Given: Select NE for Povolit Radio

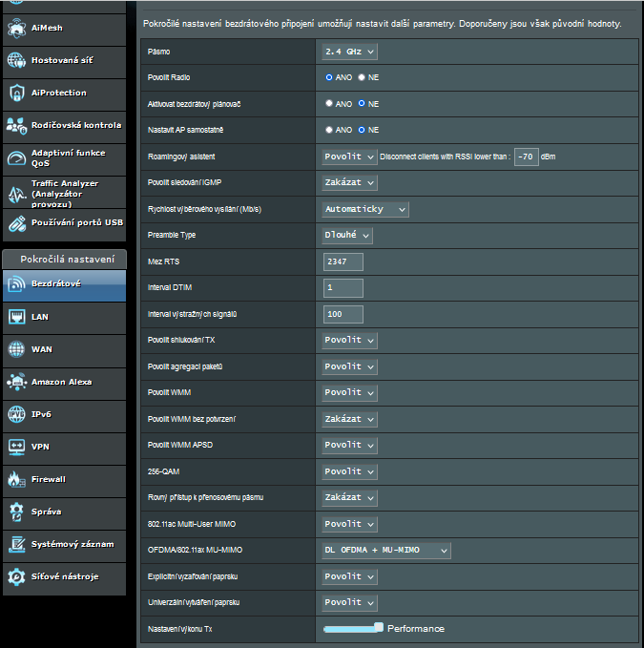Looking at the screenshot, I should pos(362,77).
